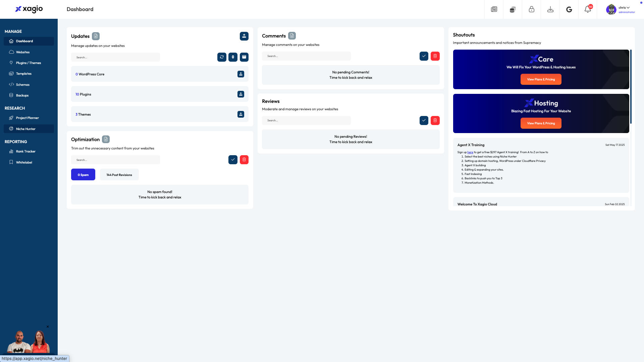Open Templates in sidebar

tap(29, 73)
